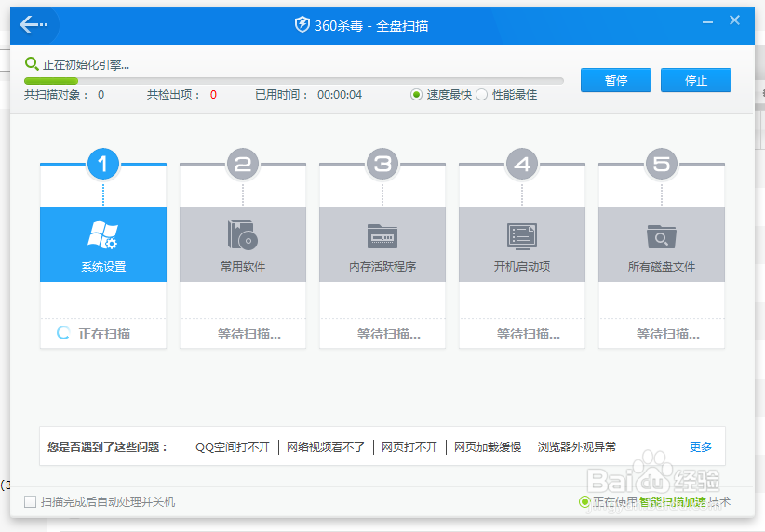Open the 网页打不开 fix link
This screenshot has height=532, width=765.
409,446
